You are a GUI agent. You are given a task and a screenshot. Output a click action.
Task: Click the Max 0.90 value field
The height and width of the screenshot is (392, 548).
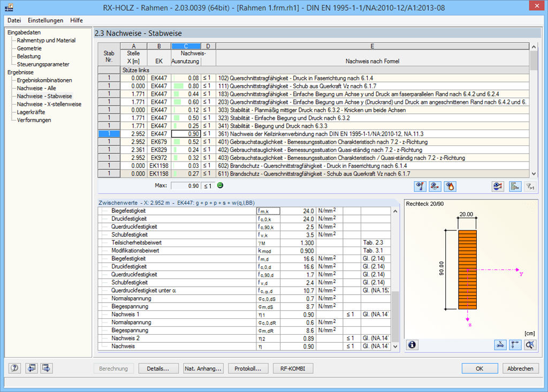[x=186, y=186]
